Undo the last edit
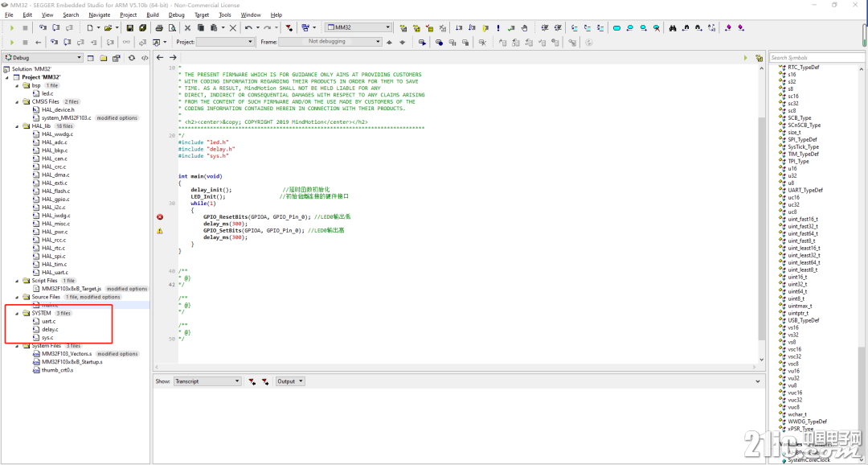The image size is (868, 465). tap(248, 27)
